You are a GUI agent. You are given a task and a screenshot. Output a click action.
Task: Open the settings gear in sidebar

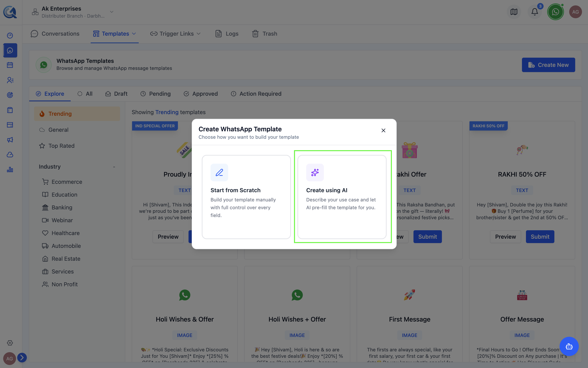click(10, 343)
